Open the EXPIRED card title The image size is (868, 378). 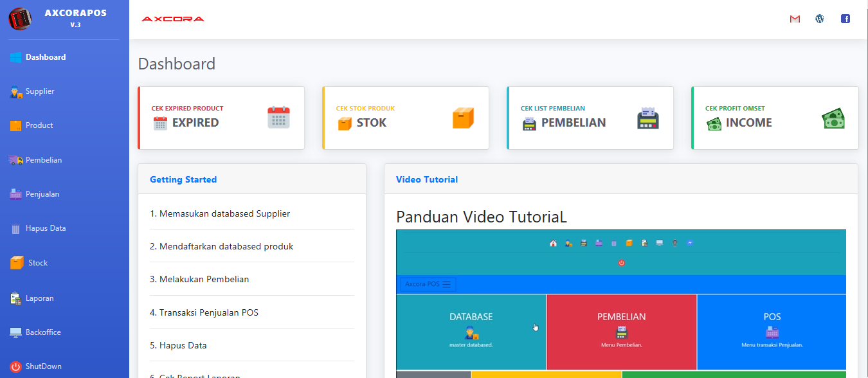pyautogui.click(x=195, y=123)
